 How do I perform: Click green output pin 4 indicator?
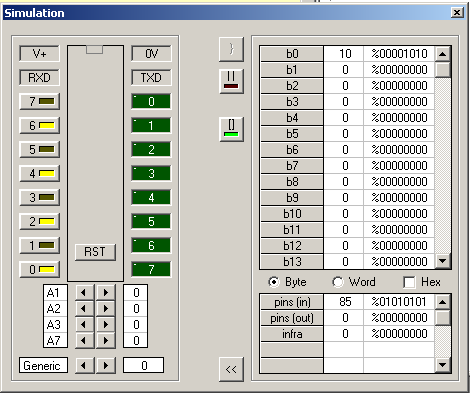tap(151, 197)
